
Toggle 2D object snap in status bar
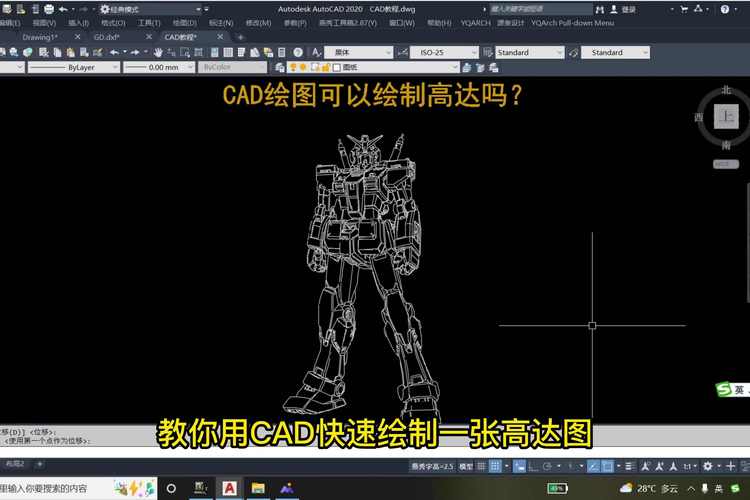(x=607, y=466)
